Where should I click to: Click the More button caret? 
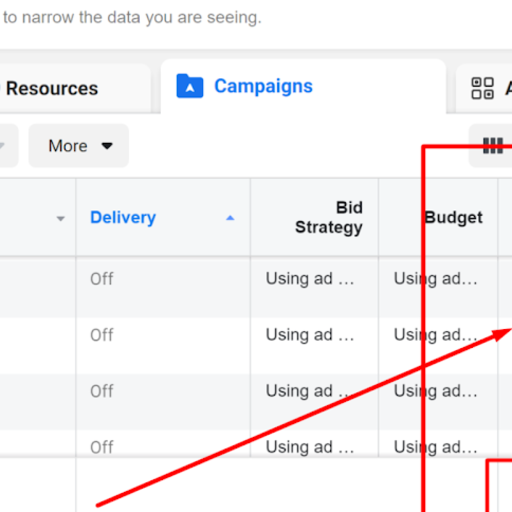107,146
